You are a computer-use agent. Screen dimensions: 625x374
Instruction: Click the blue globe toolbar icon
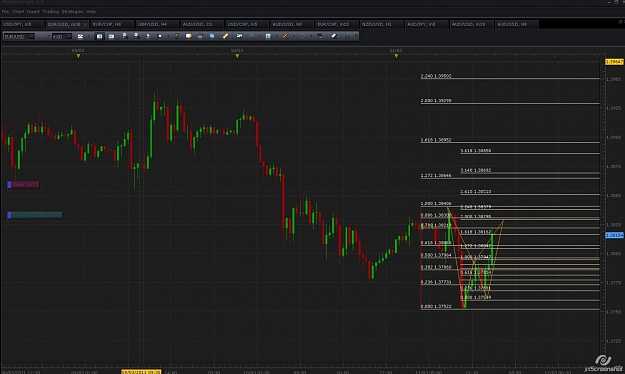[212, 36]
